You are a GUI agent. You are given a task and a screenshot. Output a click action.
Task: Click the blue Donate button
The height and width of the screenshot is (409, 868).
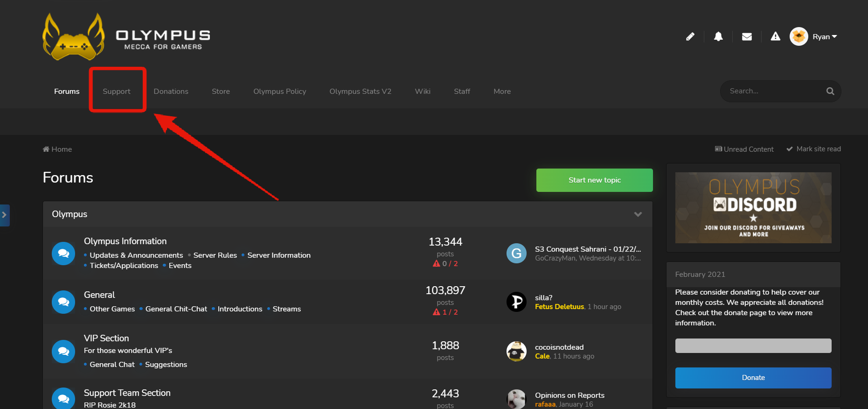(x=753, y=378)
